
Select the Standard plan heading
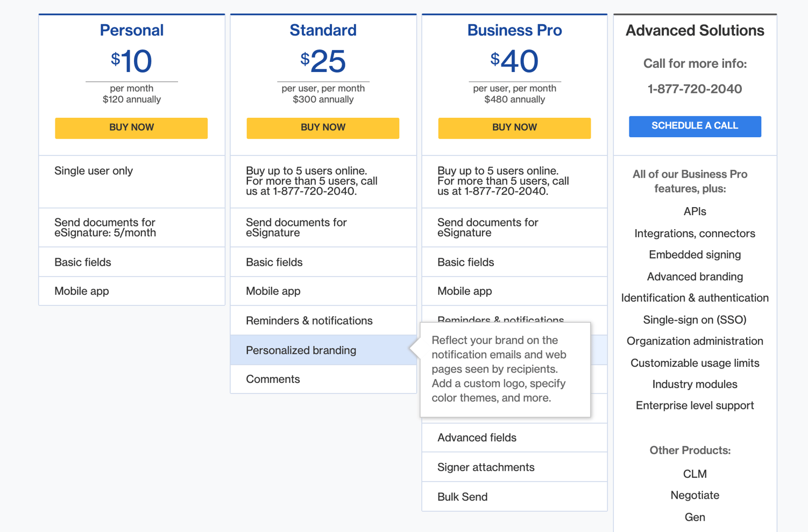(323, 31)
